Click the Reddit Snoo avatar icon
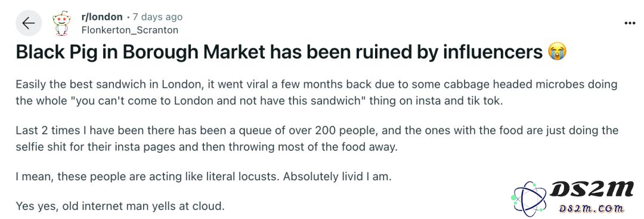The image size is (644, 219). click(x=61, y=23)
